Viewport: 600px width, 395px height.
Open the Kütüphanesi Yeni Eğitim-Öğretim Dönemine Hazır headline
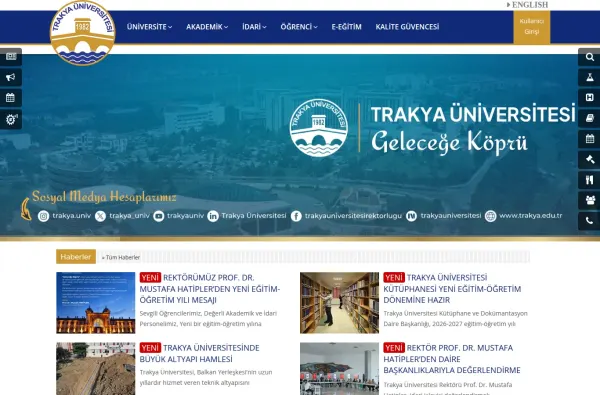click(x=452, y=289)
